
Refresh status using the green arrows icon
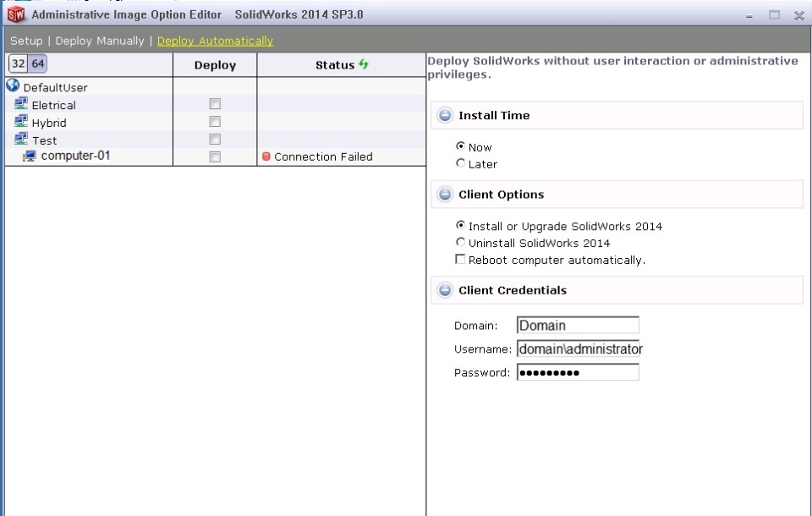364,64
